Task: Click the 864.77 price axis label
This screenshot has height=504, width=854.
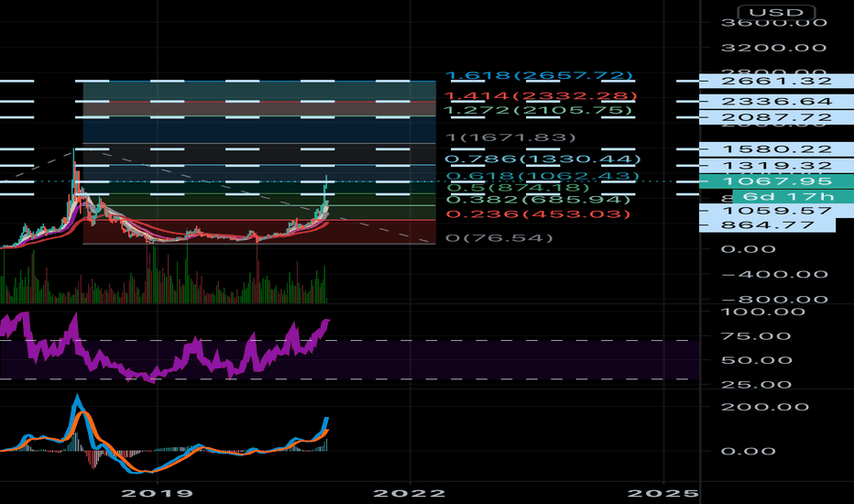Action: point(767,225)
